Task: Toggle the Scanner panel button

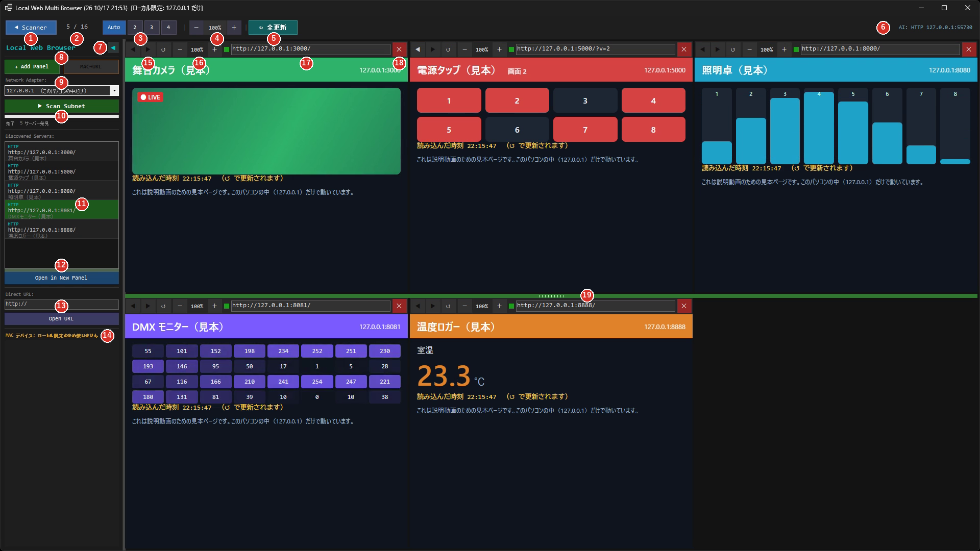Action: pyautogui.click(x=31, y=28)
